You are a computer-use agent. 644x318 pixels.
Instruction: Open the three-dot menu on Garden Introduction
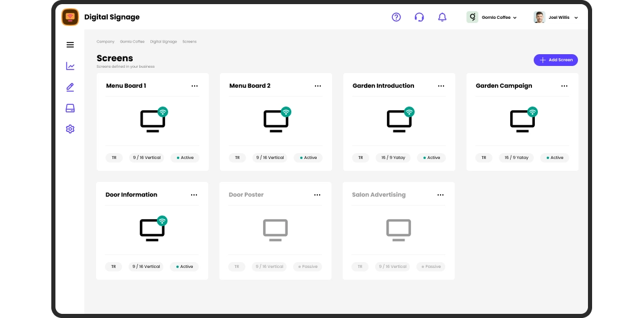(x=441, y=86)
